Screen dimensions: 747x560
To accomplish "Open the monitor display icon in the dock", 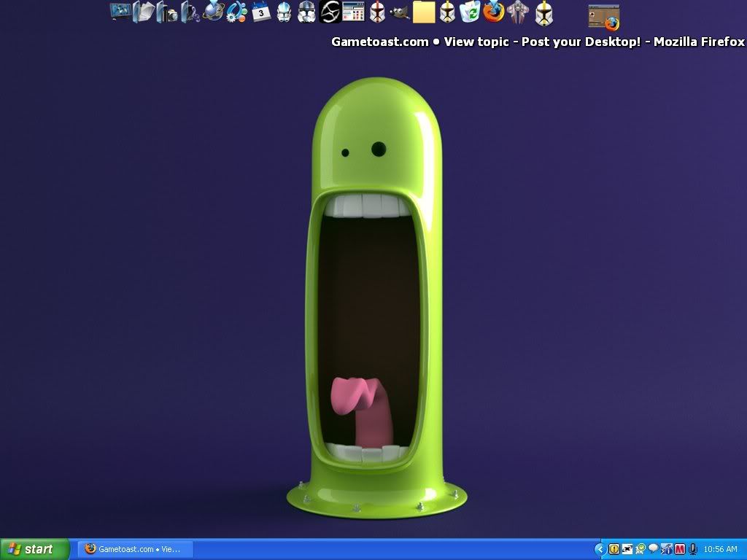I will pyautogui.click(x=120, y=12).
